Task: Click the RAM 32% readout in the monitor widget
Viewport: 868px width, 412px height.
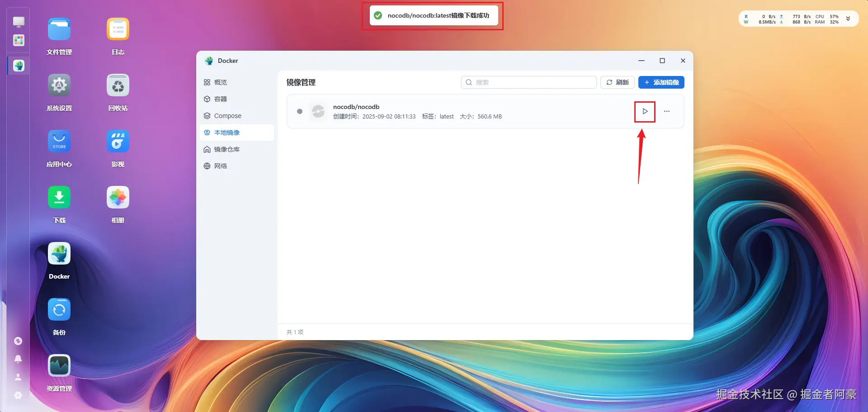Action: point(827,22)
